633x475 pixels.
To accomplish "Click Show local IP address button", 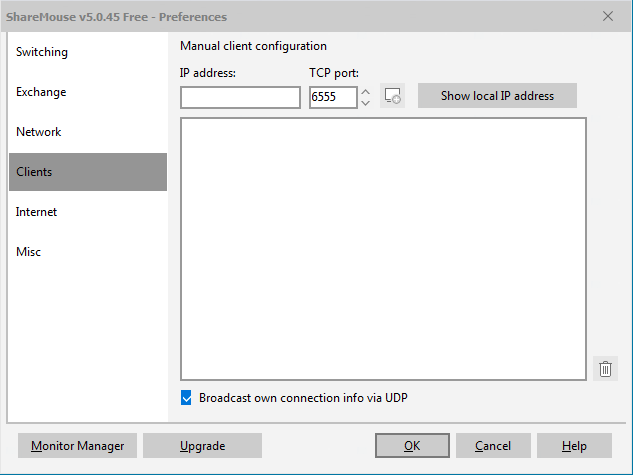I will point(497,96).
